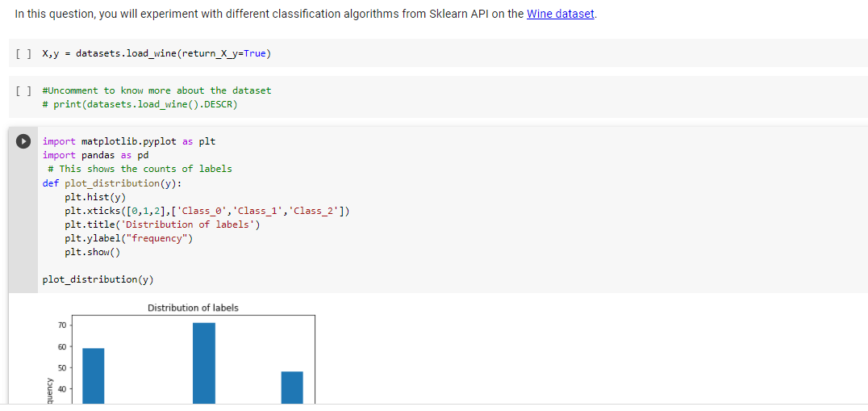Click the plot_distribution(y) call at cell bottom
This screenshot has width=868, height=411.
coord(98,279)
